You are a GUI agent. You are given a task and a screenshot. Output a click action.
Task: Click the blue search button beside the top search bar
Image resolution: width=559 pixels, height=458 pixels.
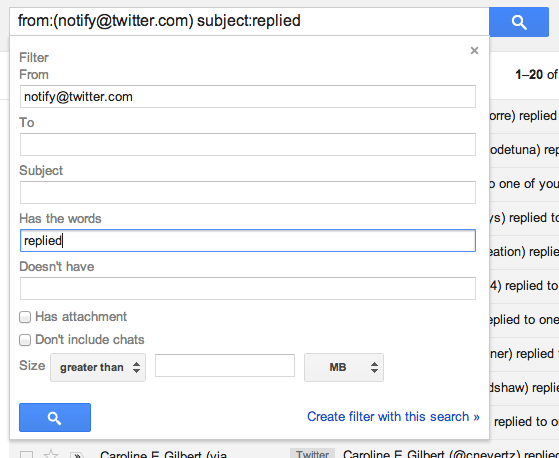click(x=519, y=22)
